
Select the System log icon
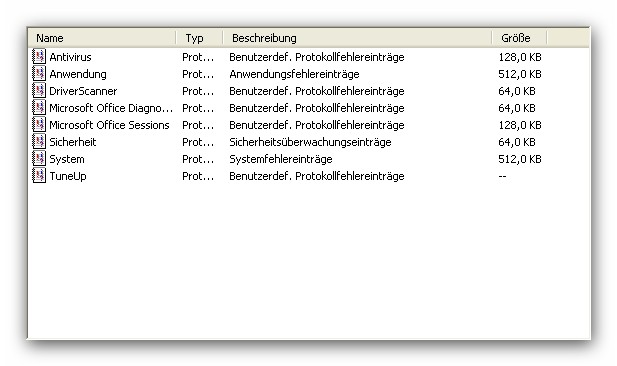(39, 158)
